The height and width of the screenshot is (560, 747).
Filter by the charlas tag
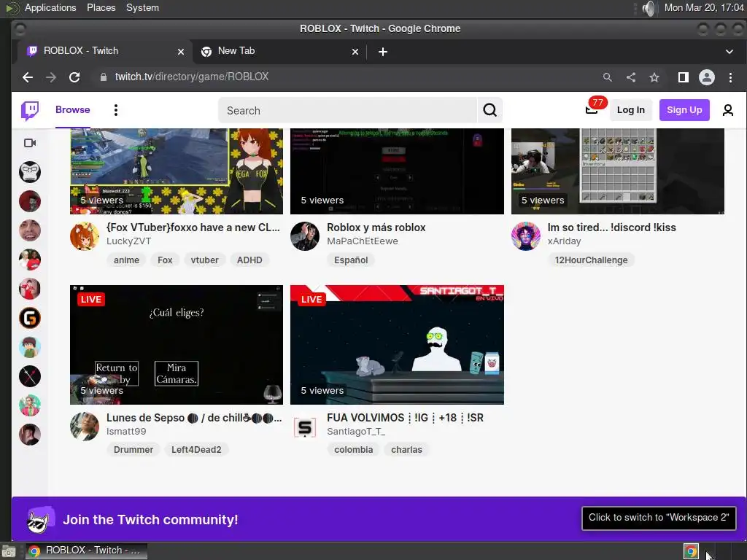pyautogui.click(x=406, y=449)
